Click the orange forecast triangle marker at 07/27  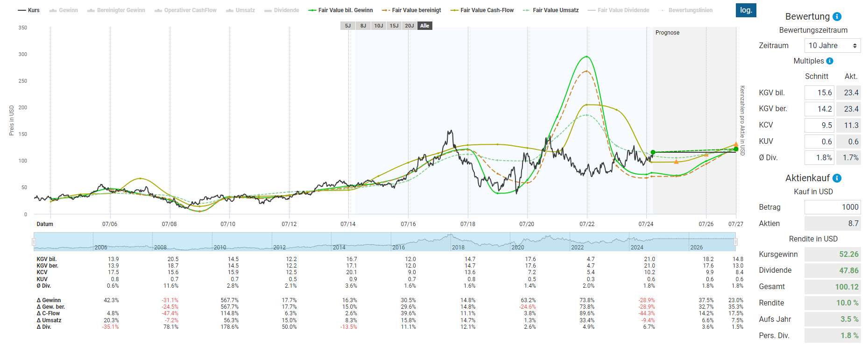736,144
